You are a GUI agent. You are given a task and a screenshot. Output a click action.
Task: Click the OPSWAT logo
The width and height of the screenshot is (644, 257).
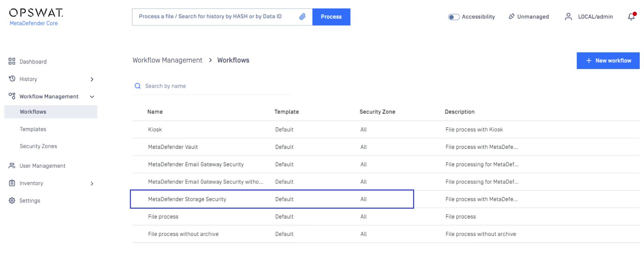[x=36, y=13]
